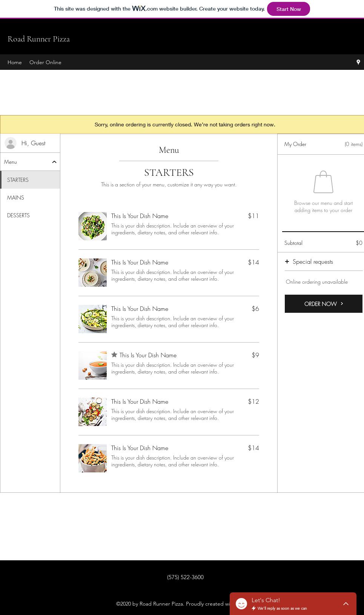Click the location pin icon in navbar
This screenshot has height=615, width=364.
click(x=358, y=62)
